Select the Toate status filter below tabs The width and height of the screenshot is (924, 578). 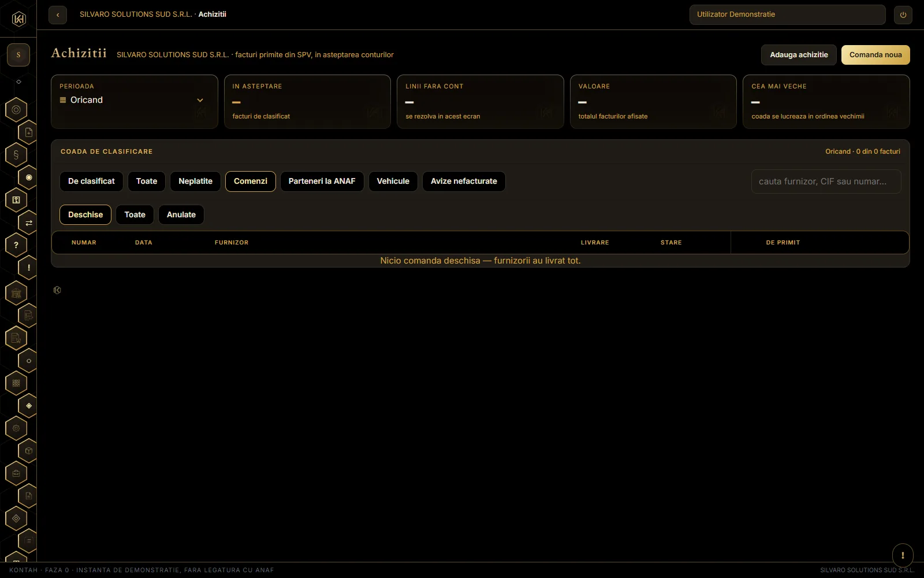click(x=135, y=214)
